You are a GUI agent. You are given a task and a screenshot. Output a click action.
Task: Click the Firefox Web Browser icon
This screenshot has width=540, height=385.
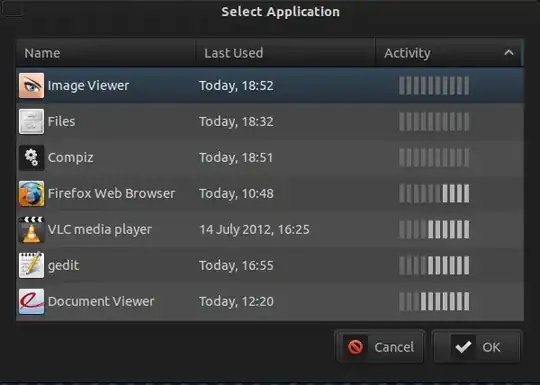[31, 194]
